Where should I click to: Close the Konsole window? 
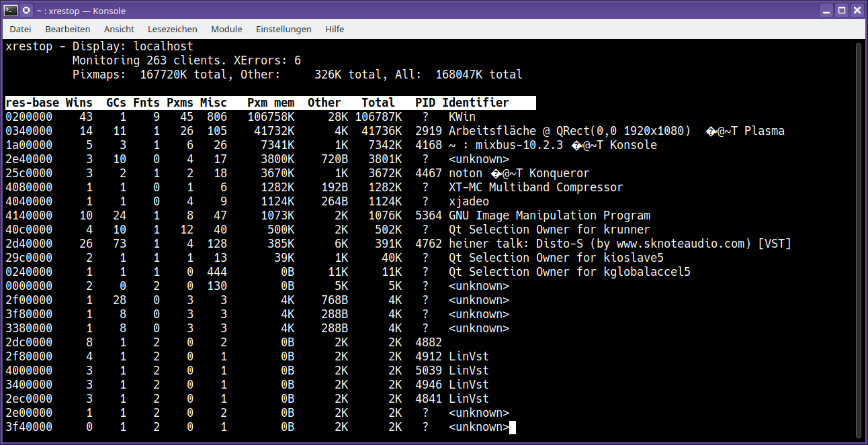click(x=857, y=11)
